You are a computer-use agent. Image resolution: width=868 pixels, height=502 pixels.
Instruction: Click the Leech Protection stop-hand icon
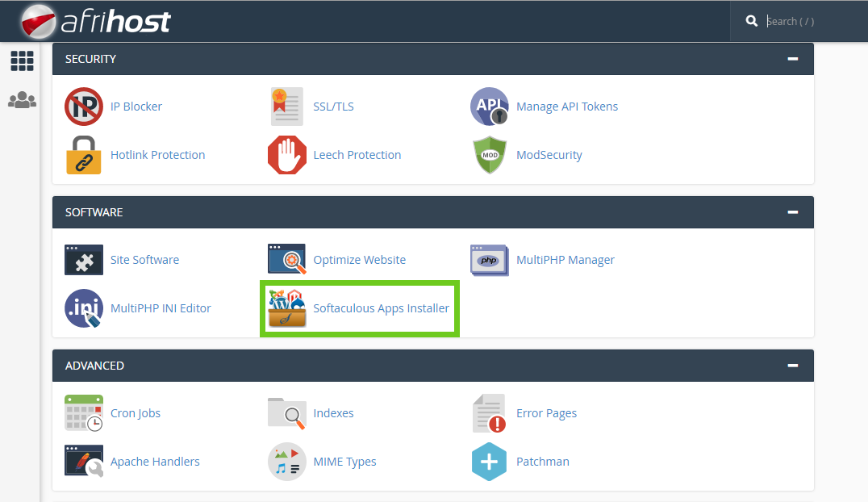coord(287,155)
